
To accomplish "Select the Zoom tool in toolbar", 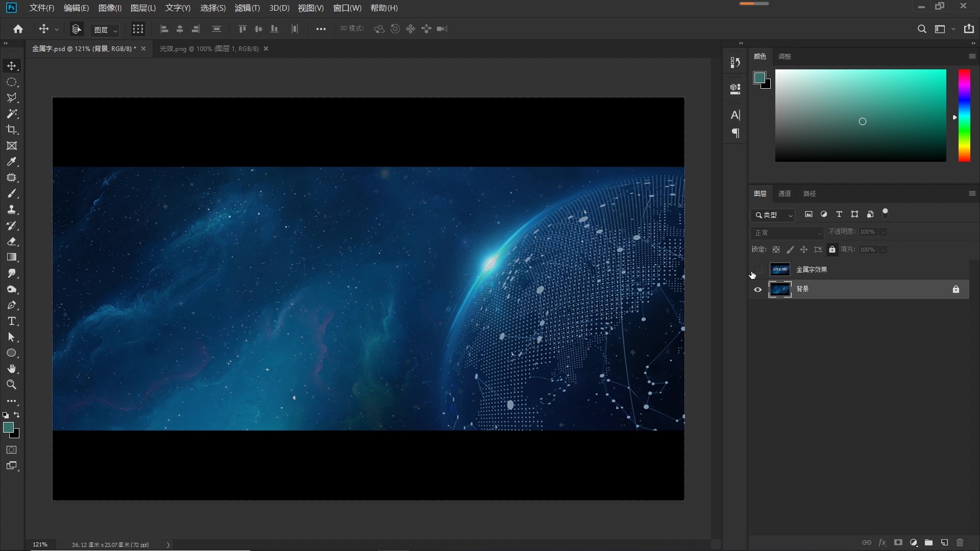I will pos(12,385).
